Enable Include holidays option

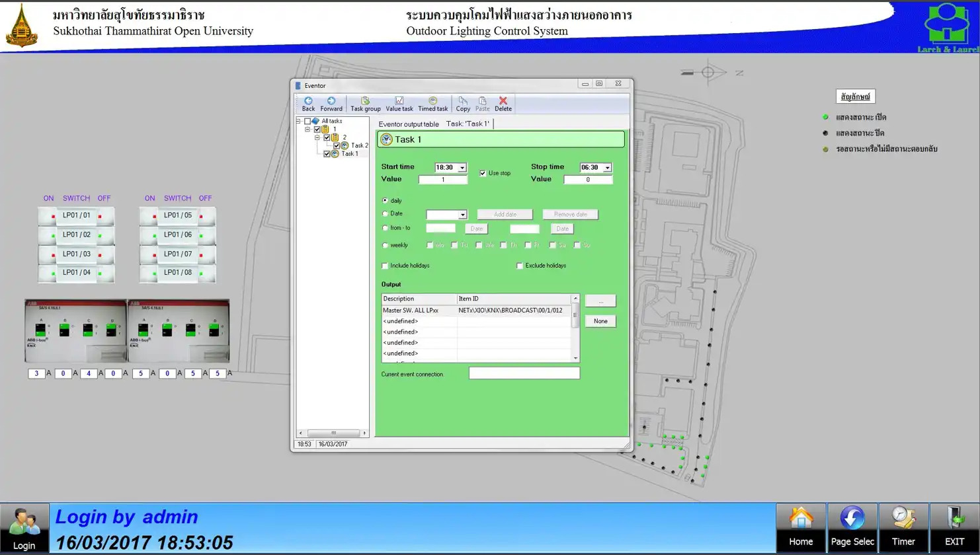(x=386, y=266)
